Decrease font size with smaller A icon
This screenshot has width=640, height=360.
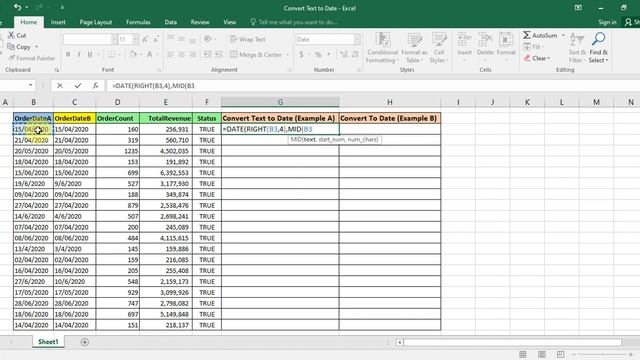tap(156, 39)
